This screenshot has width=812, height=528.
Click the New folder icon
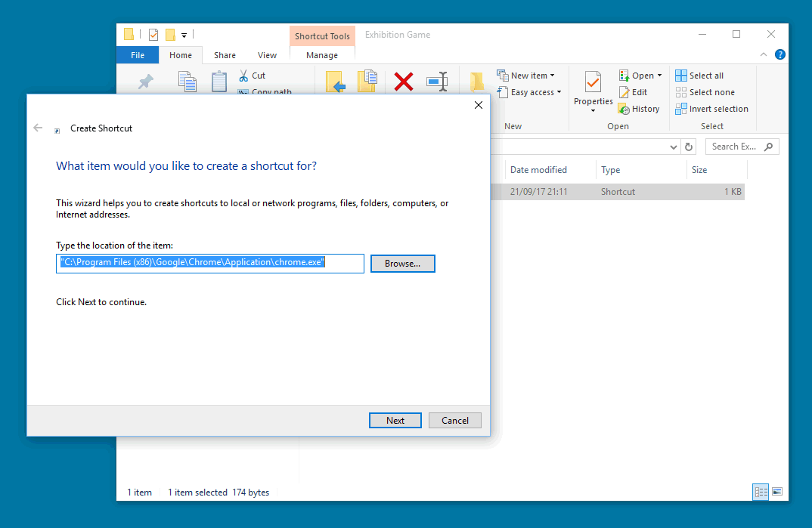476,82
